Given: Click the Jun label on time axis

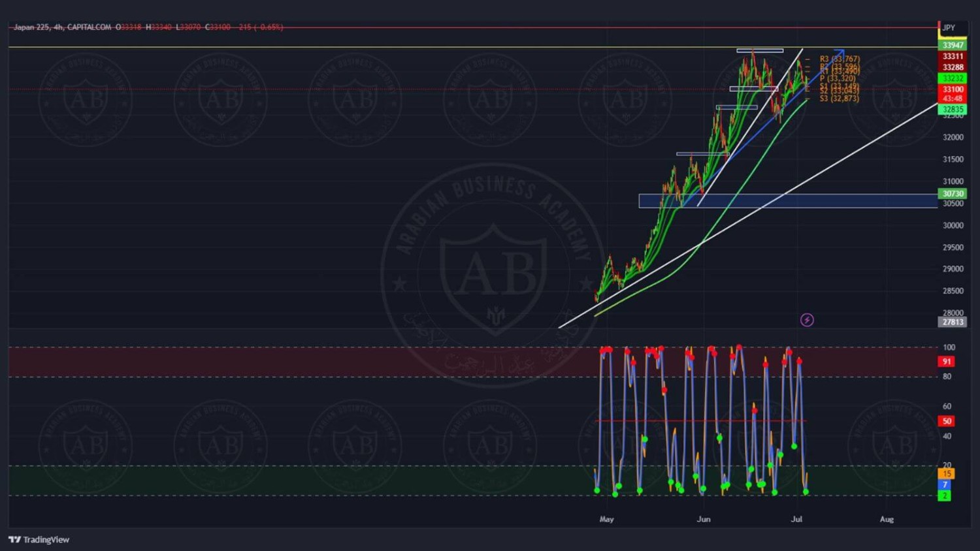Looking at the screenshot, I should [704, 519].
